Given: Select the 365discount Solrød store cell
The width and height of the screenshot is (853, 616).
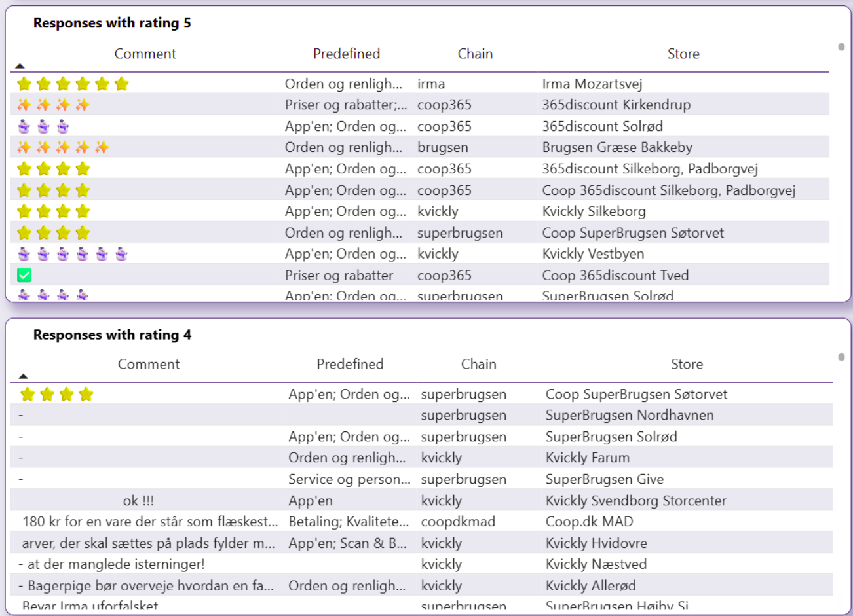Looking at the screenshot, I should (x=603, y=126).
